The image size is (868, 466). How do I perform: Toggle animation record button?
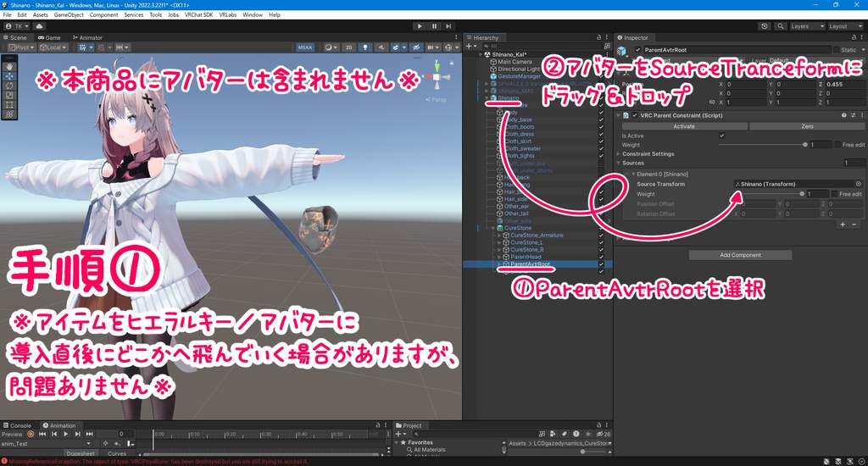(x=31, y=434)
